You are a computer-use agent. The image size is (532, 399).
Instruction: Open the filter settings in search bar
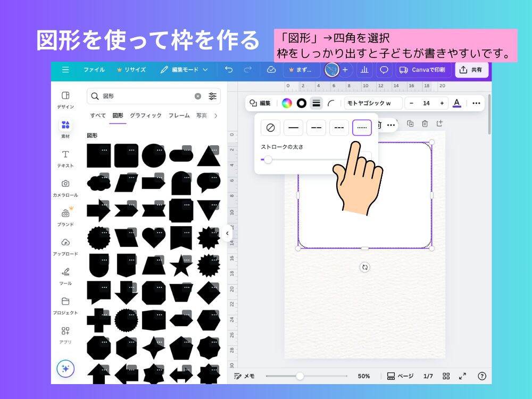pos(212,96)
